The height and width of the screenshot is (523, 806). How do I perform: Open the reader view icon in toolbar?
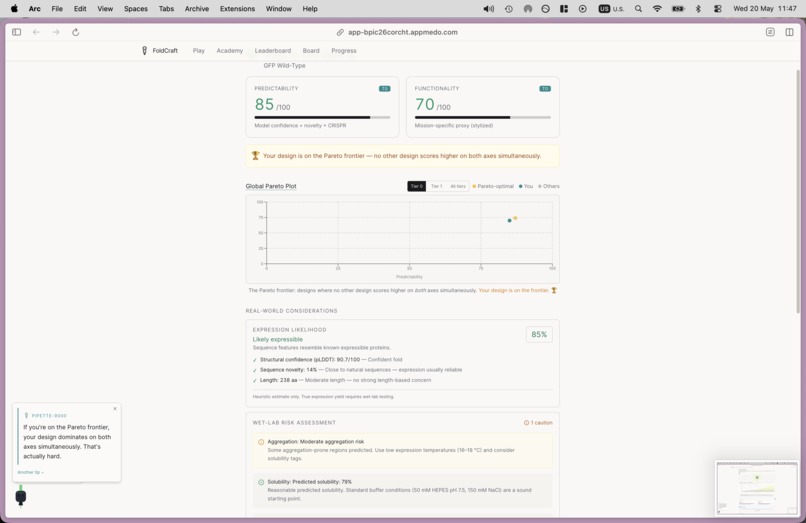[770, 32]
